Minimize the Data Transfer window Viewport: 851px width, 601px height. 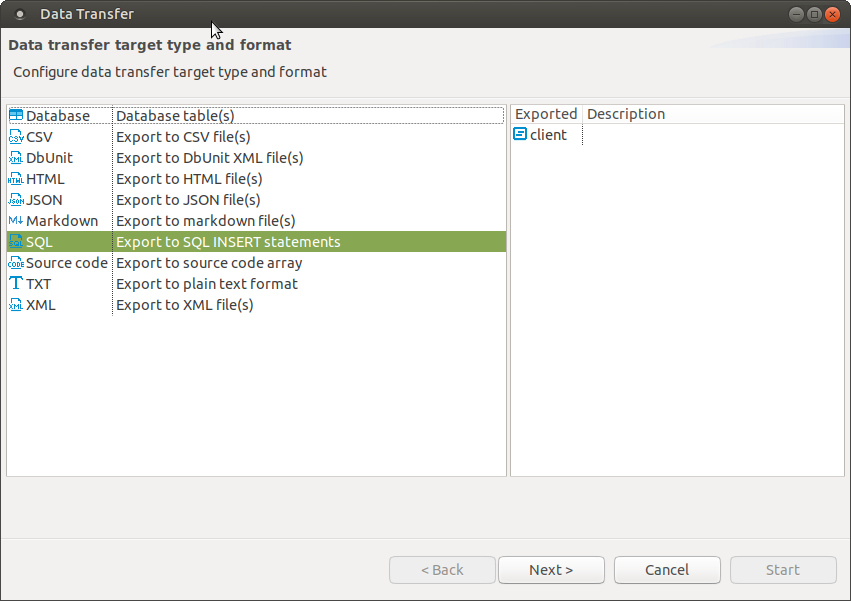click(796, 14)
